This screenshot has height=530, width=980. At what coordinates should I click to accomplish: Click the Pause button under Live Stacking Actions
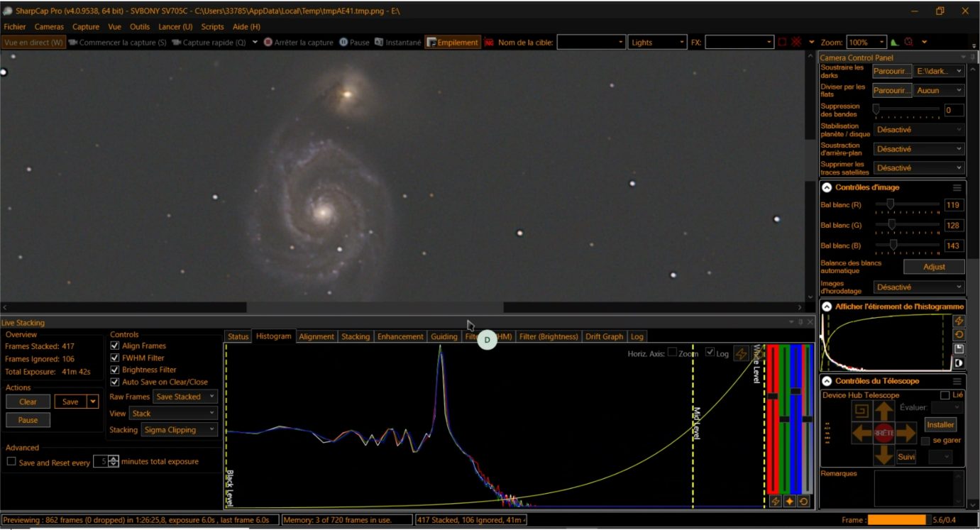(28, 420)
